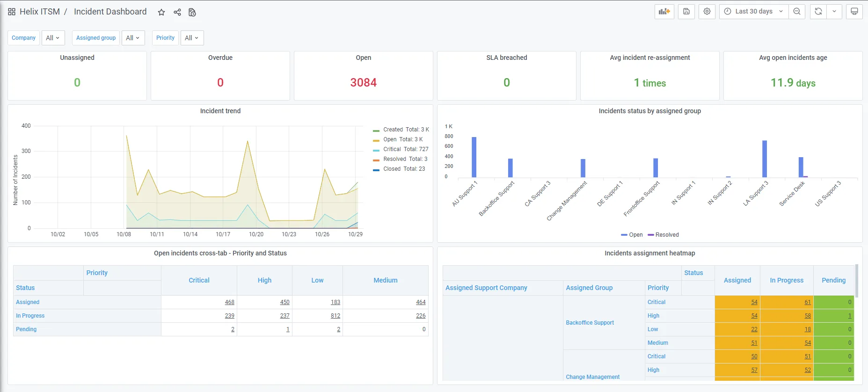
Task: Click the Assigned status row label
Action: pyautogui.click(x=28, y=302)
